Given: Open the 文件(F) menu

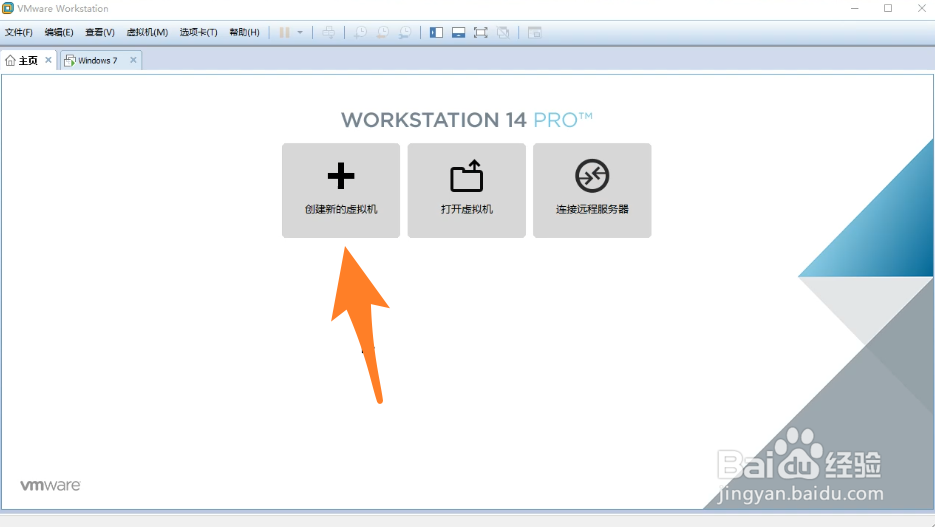Looking at the screenshot, I should 18,32.
